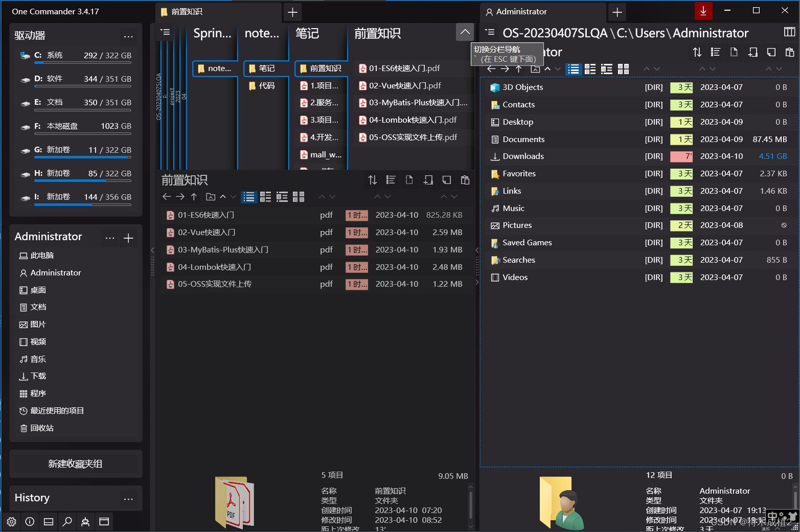Open Administrator favorites more options menu
Screen dimensions: 800x532
(110, 238)
